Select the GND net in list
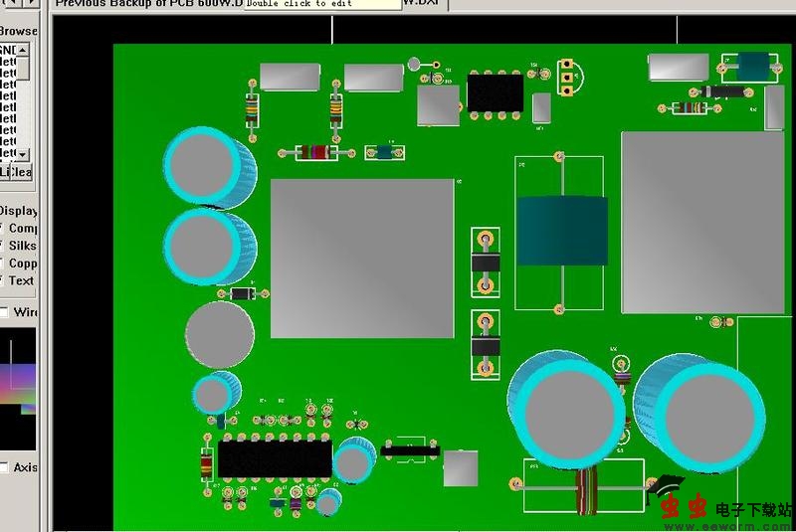796x532 pixels. pos(8,50)
